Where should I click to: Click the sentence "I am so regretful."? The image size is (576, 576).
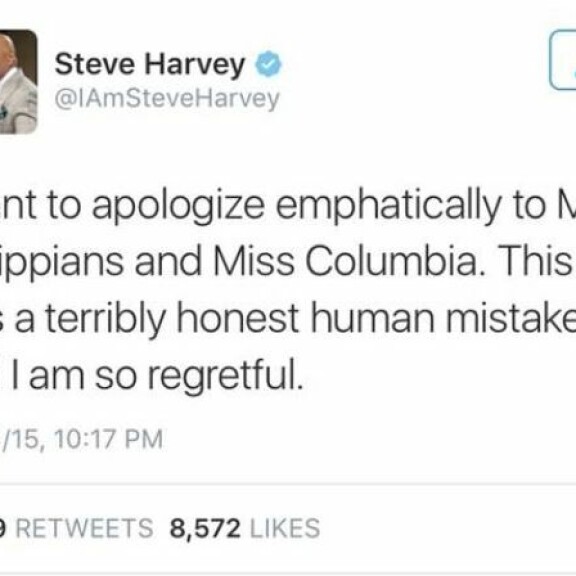coord(158,375)
